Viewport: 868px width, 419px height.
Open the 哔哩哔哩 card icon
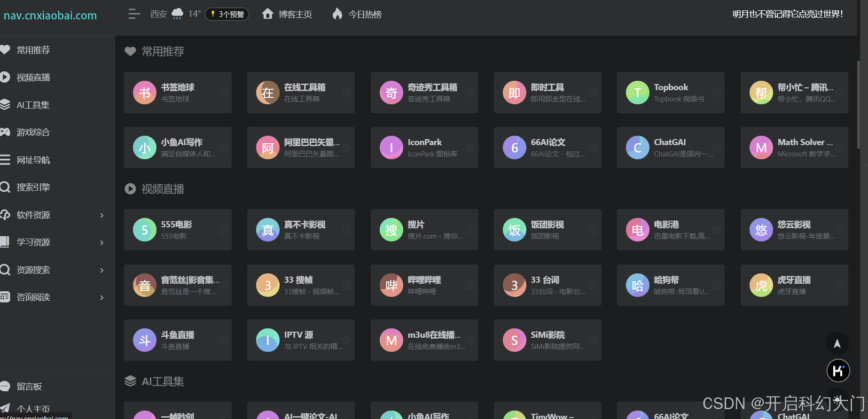click(391, 285)
